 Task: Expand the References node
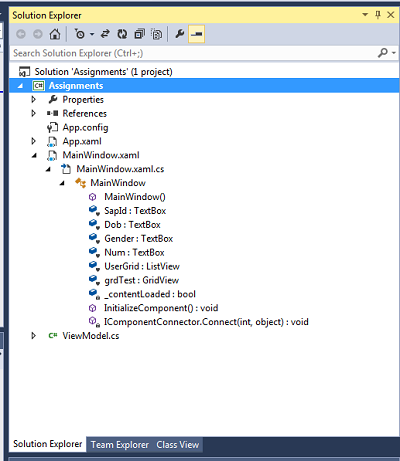[34, 113]
